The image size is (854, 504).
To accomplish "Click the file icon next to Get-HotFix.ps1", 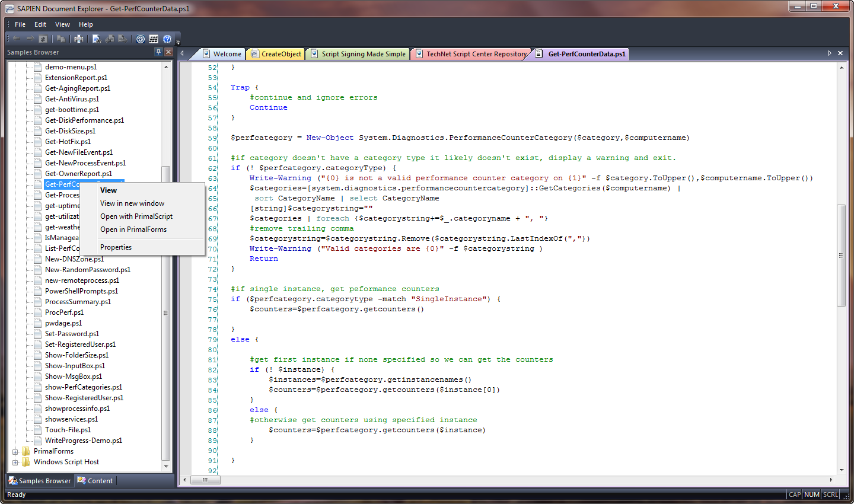I will tap(37, 142).
